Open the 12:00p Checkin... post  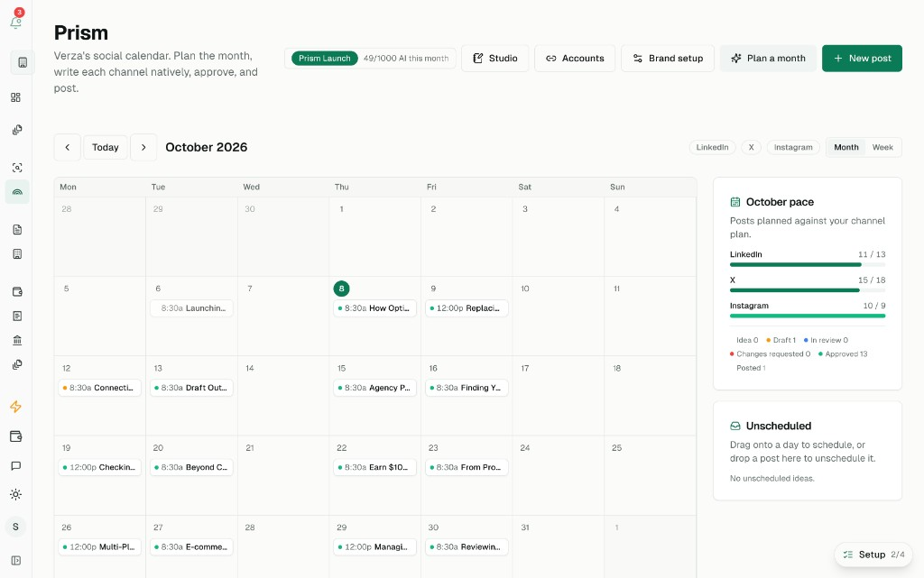tap(99, 467)
